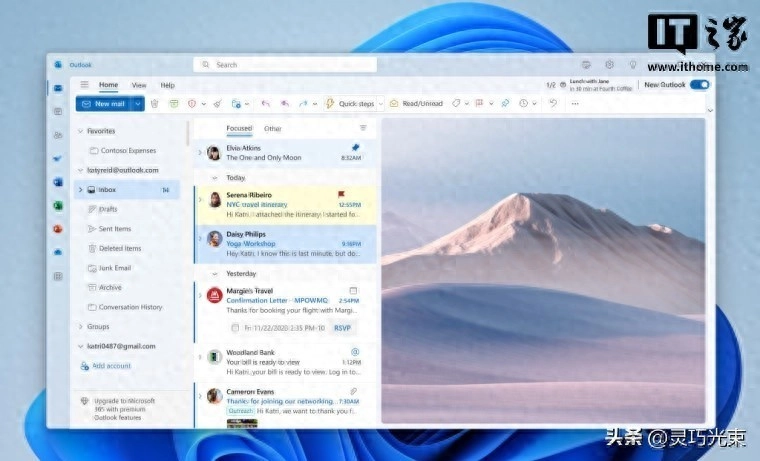Open Settings via the gear icon

609,64
